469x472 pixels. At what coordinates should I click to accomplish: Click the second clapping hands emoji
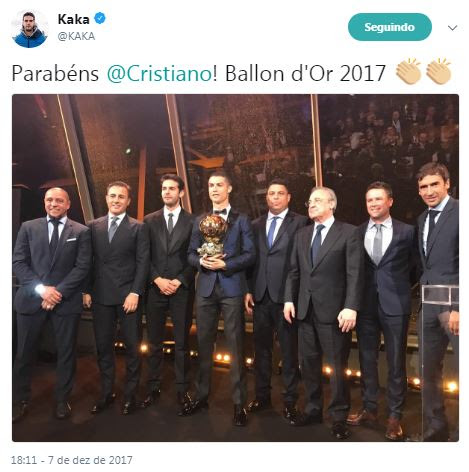(x=438, y=71)
